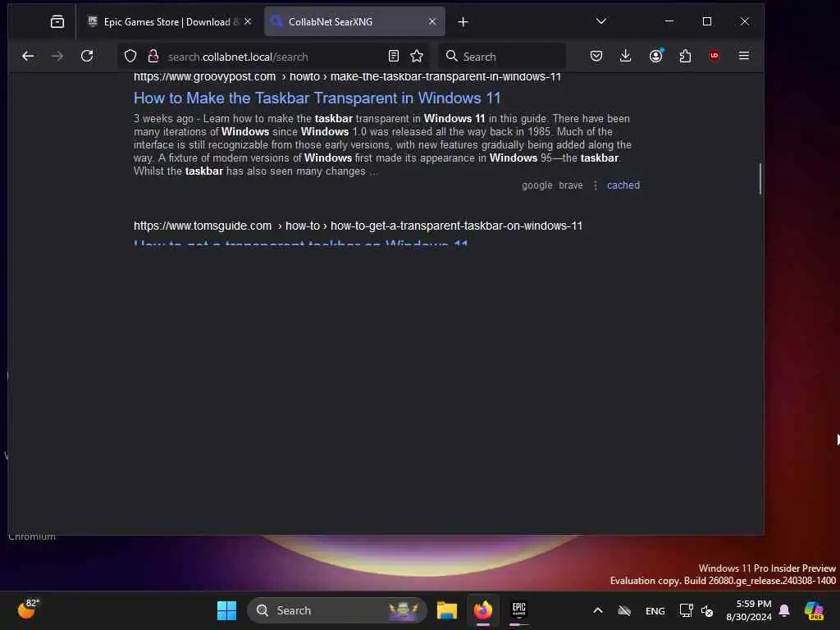Close the CollabNet SearXNG tab
This screenshot has height=630, width=840.
[432, 21]
